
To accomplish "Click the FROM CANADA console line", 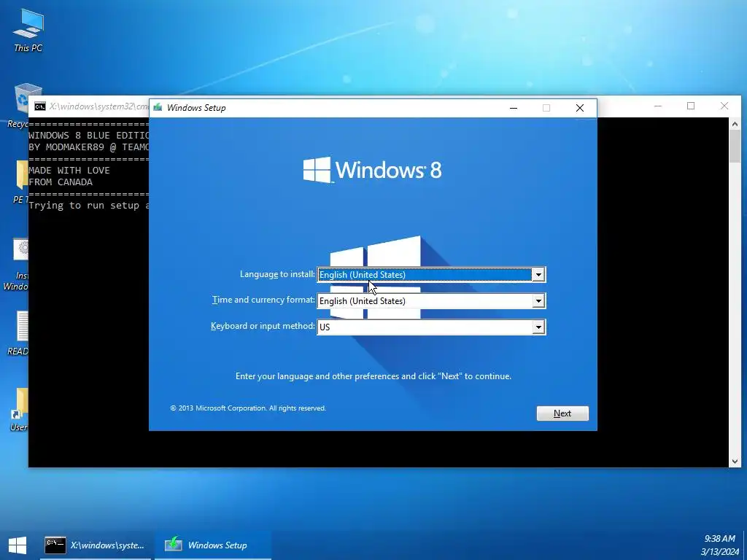I will pyautogui.click(x=61, y=182).
